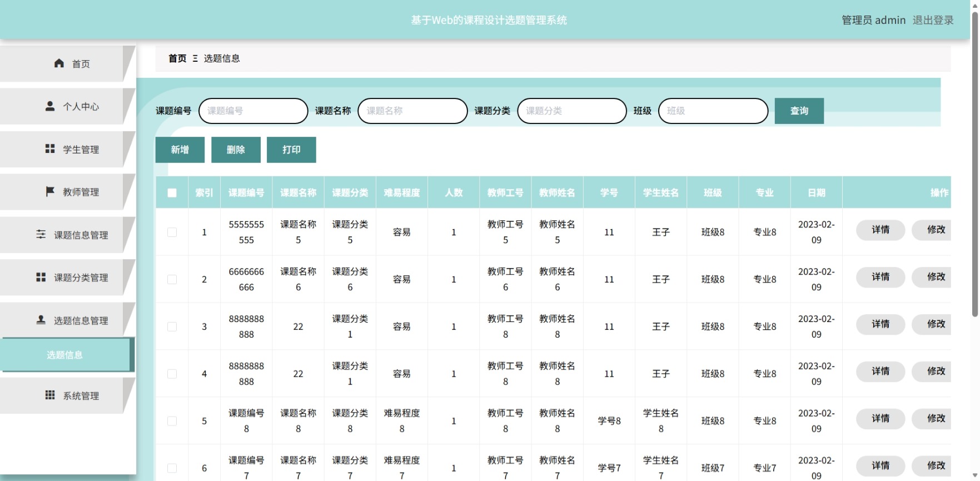980x481 pixels.
Task: Click the 课题编号 column header
Action: click(x=246, y=193)
